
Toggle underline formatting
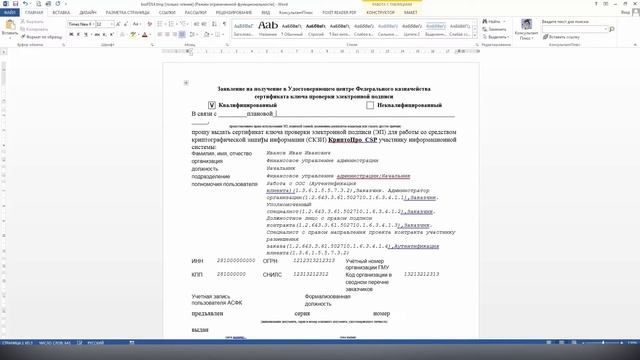[86, 35]
